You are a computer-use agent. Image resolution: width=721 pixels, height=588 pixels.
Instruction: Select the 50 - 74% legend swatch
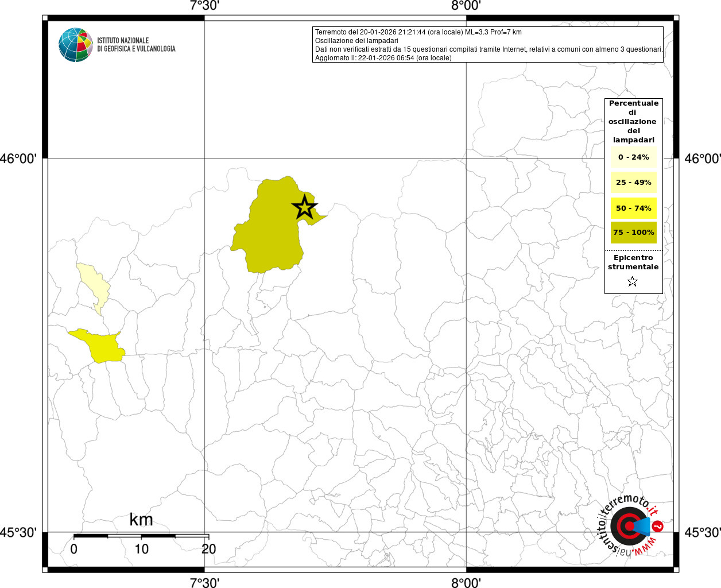634,208
